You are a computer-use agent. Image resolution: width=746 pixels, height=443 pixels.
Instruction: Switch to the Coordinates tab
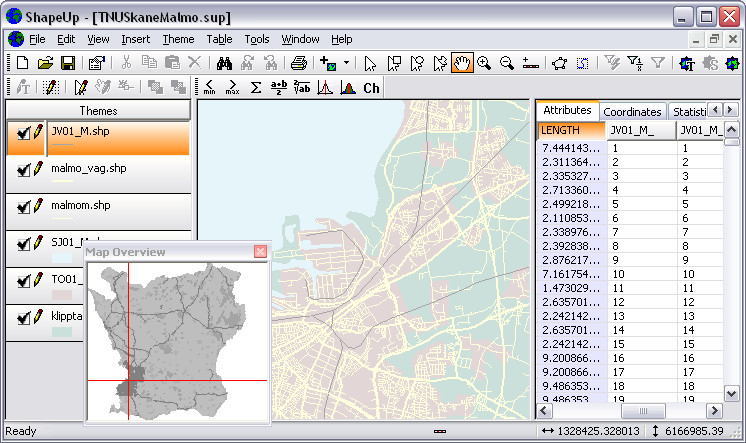coord(632,112)
